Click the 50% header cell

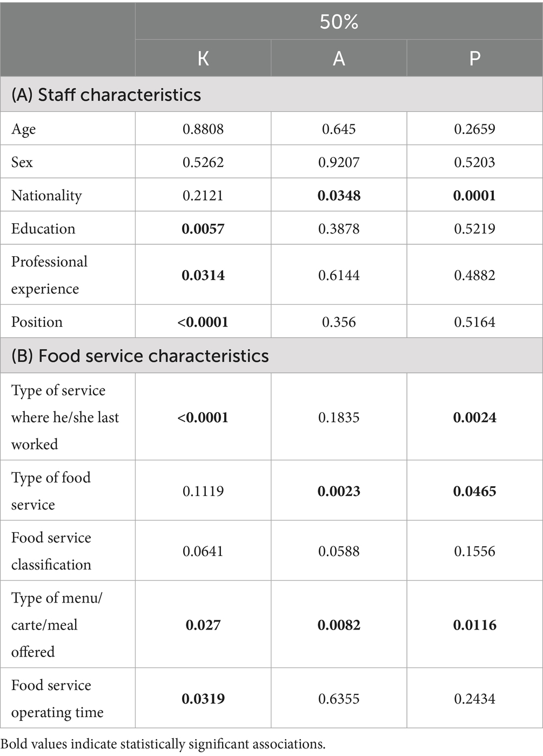(x=339, y=22)
